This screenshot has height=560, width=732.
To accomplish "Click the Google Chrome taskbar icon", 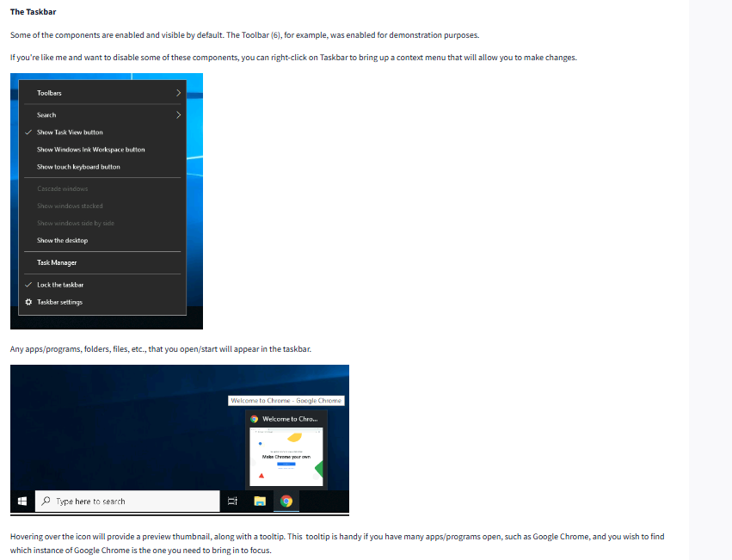I will [x=286, y=502].
